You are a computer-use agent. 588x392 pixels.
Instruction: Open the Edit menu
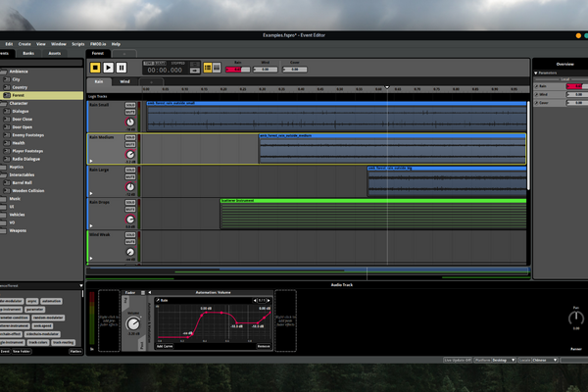tap(9, 44)
